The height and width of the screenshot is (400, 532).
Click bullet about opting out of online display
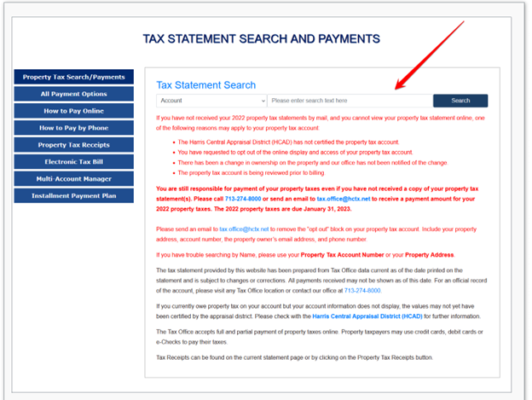click(295, 153)
